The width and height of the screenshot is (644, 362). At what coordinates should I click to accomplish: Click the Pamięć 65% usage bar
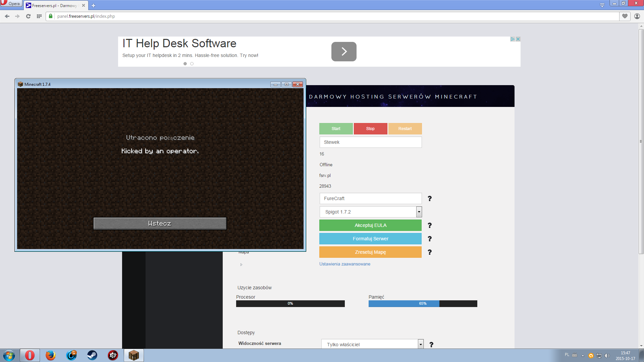tap(423, 304)
